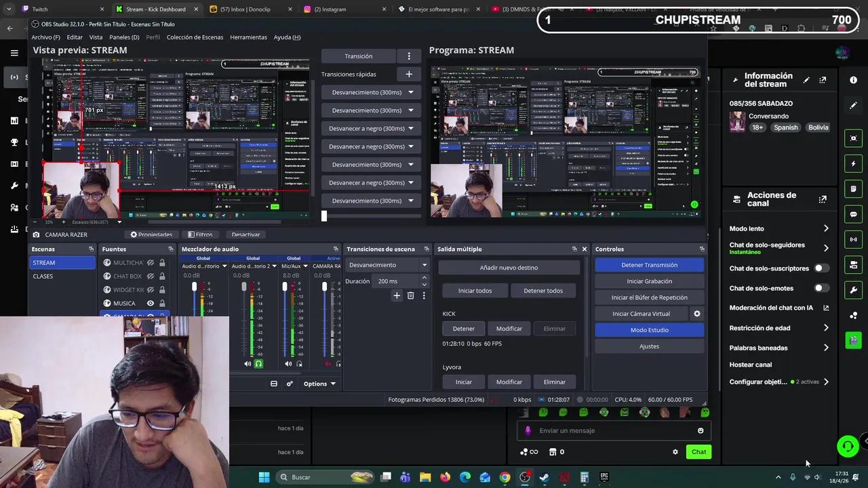The image size is (868, 488).
Task: Switch to the Stream - Kick Dashboard browser tab
Action: pos(155,9)
